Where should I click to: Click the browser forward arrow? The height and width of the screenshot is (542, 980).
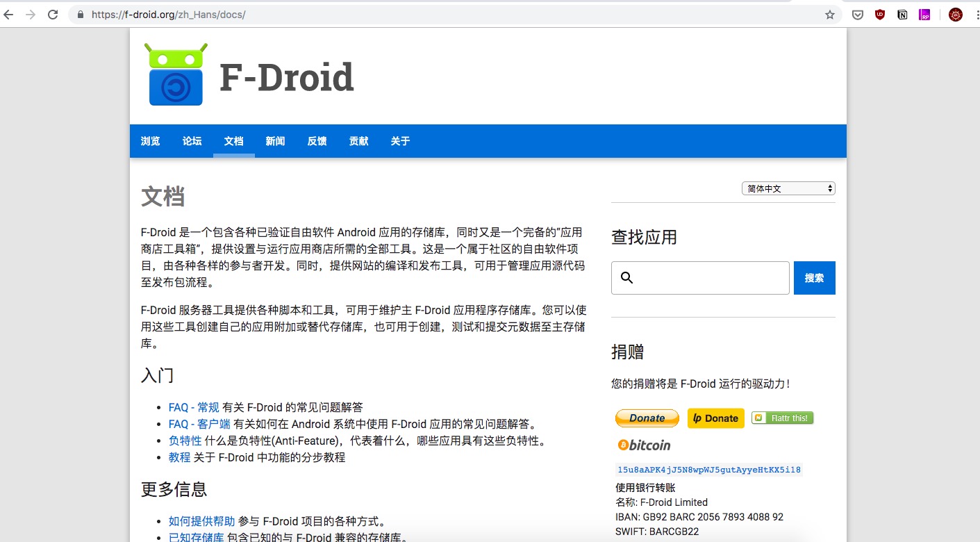tap(31, 15)
